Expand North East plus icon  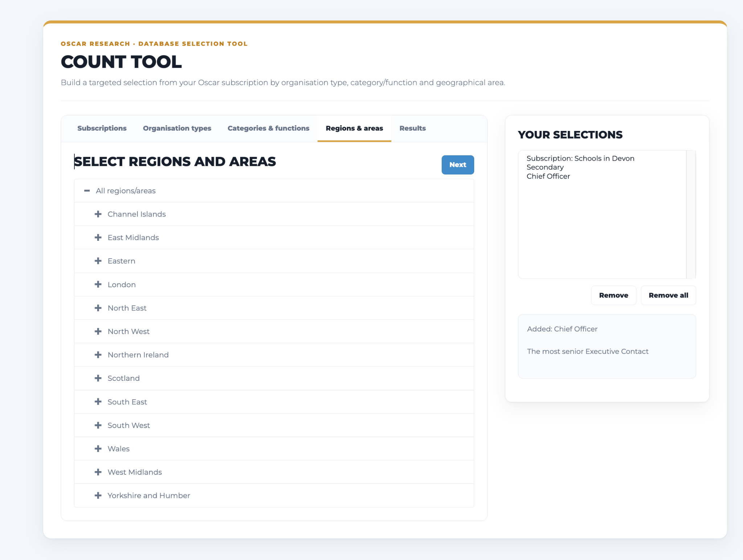pos(98,308)
